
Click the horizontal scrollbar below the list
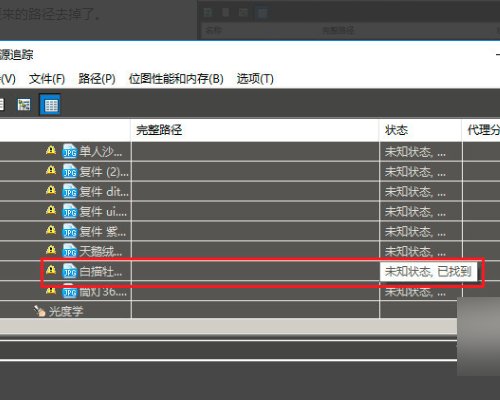[228, 326]
